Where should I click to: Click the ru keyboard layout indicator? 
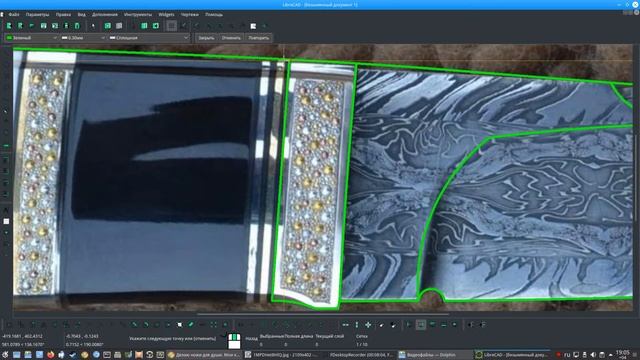567,355
